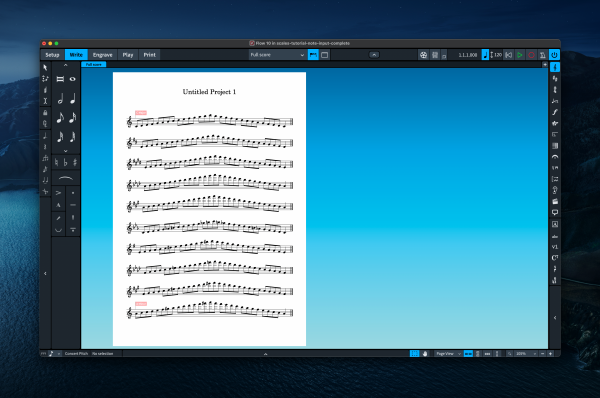600x398 pixels.
Task: Apply the flat accidental
Action: click(65, 162)
